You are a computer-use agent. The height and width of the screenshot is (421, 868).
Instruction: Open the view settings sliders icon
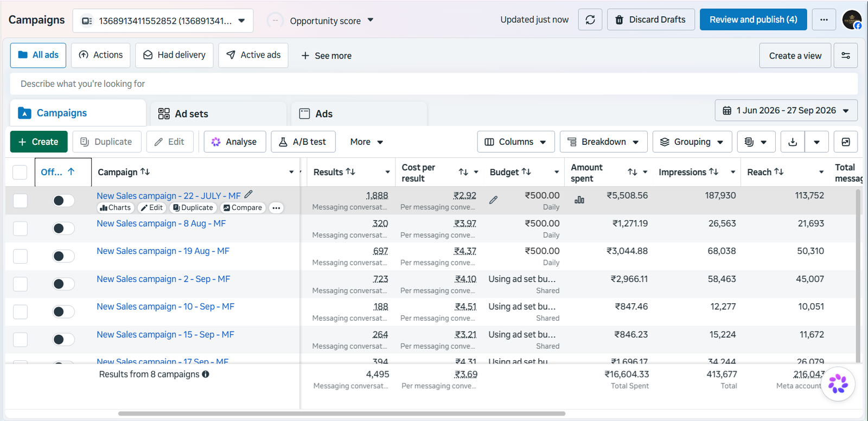[x=845, y=55]
